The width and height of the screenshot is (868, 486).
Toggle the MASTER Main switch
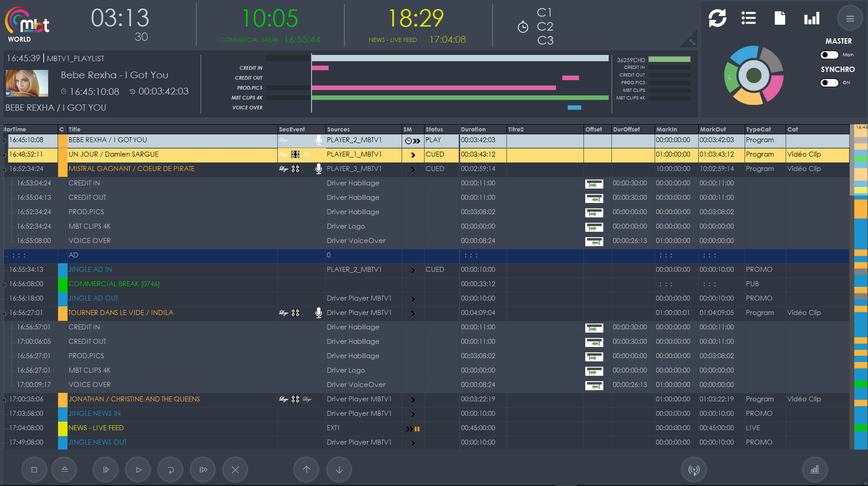coord(829,55)
